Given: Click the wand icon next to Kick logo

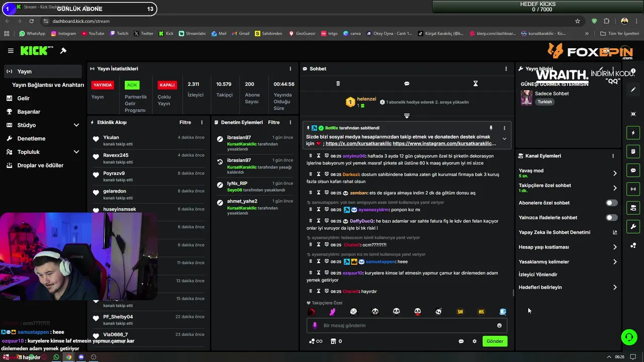Looking at the screenshot, I should tap(63, 51).
